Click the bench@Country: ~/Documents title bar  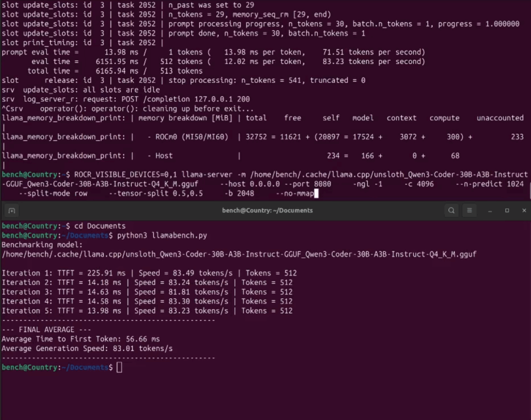pyautogui.click(x=267, y=211)
